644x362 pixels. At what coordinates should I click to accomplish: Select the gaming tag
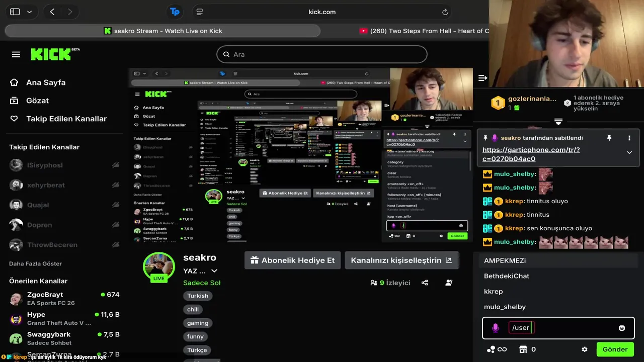coord(198,323)
